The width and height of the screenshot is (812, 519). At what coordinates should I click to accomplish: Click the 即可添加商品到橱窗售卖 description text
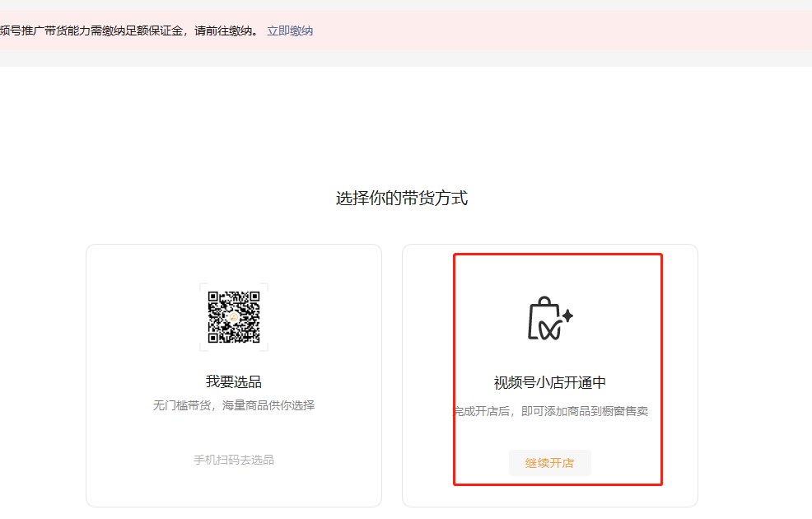coord(585,411)
